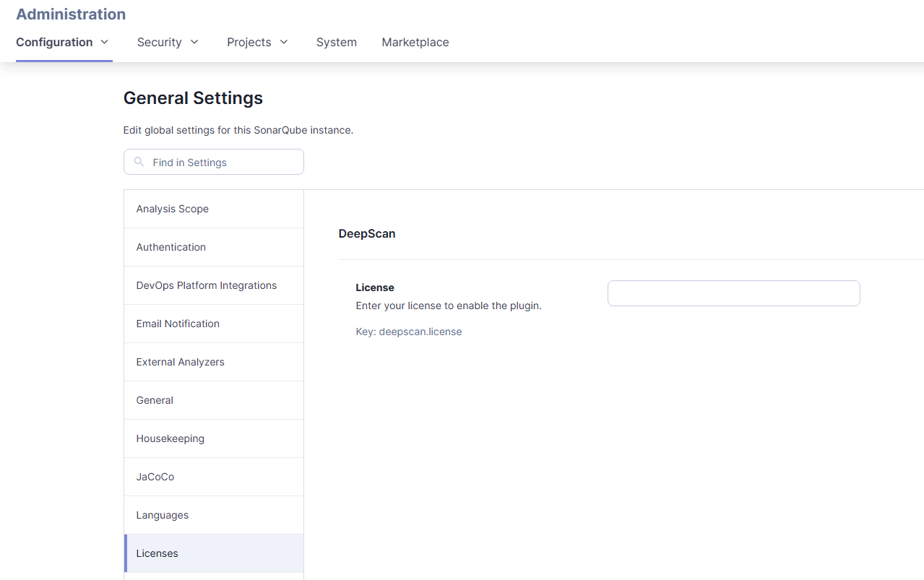This screenshot has height=580, width=924.
Task: Open the Configuration menu
Action: coord(63,42)
